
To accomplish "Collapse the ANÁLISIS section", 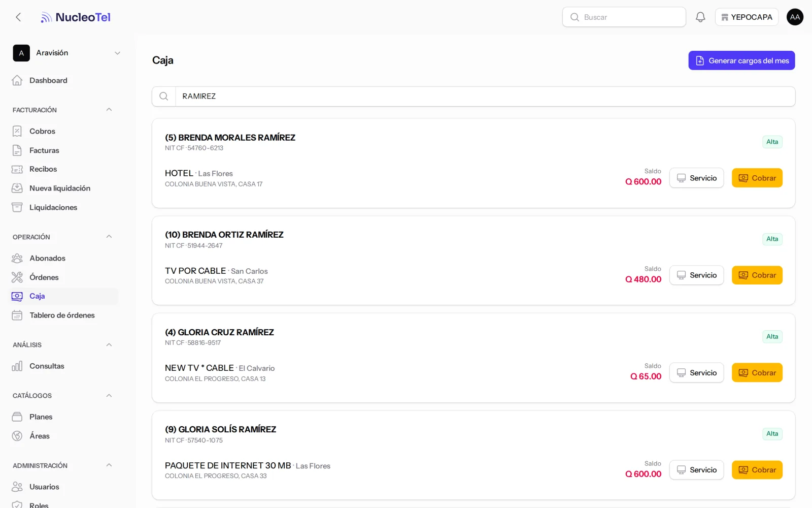I will (109, 345).
